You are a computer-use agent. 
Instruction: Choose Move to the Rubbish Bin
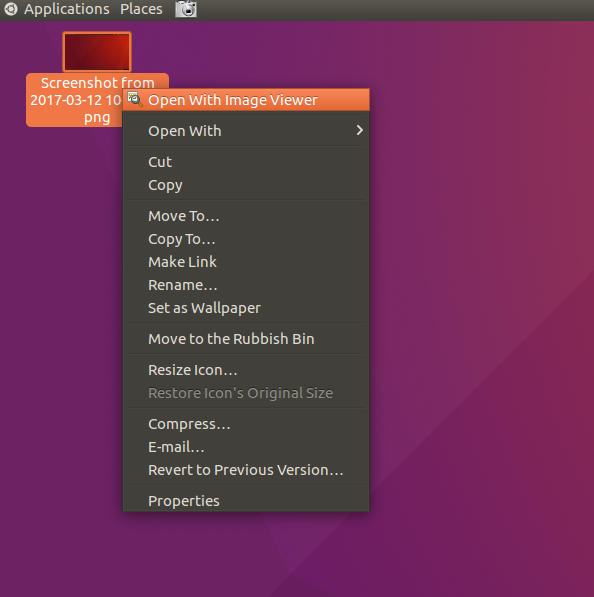246,339
